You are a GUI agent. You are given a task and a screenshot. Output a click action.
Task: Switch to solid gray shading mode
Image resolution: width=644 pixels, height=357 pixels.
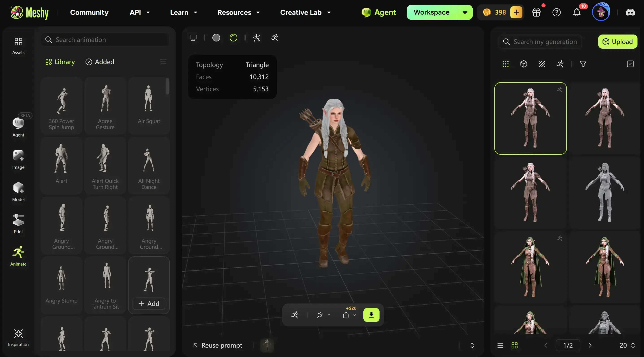click(216, 38)
